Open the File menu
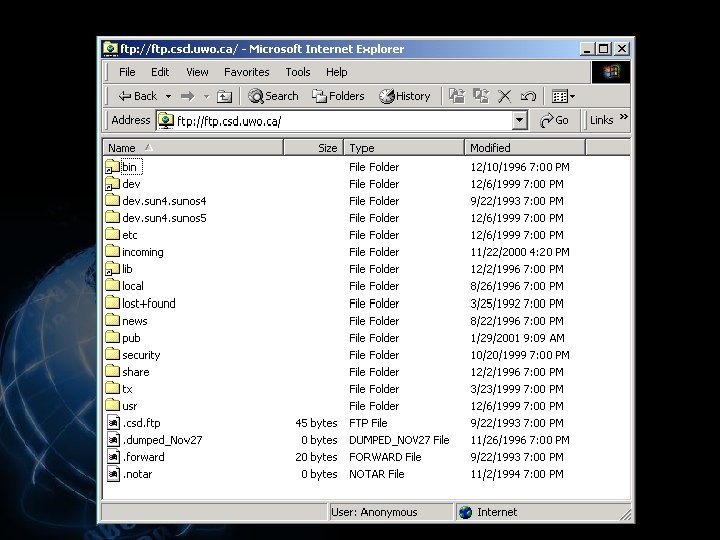The image size is (720, 540). (127, 72)
